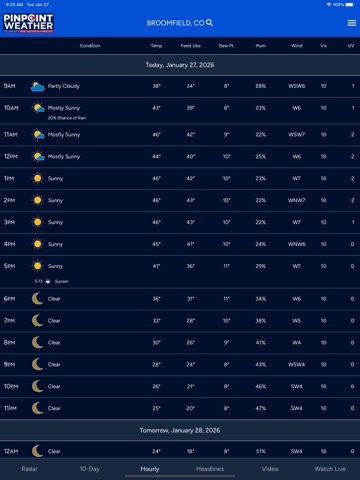The width and height of the screenshot is (360, 480).
Task: Tap the Condition column header
Action: tap(90, 46)
